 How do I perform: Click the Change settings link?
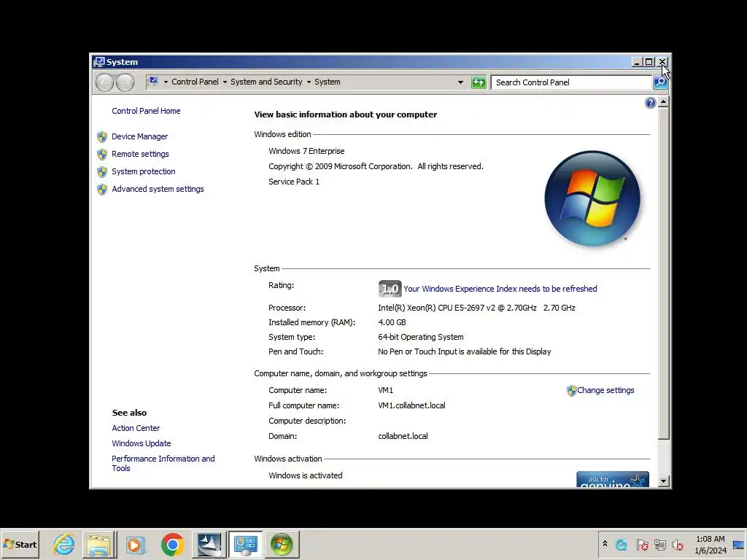605,391
